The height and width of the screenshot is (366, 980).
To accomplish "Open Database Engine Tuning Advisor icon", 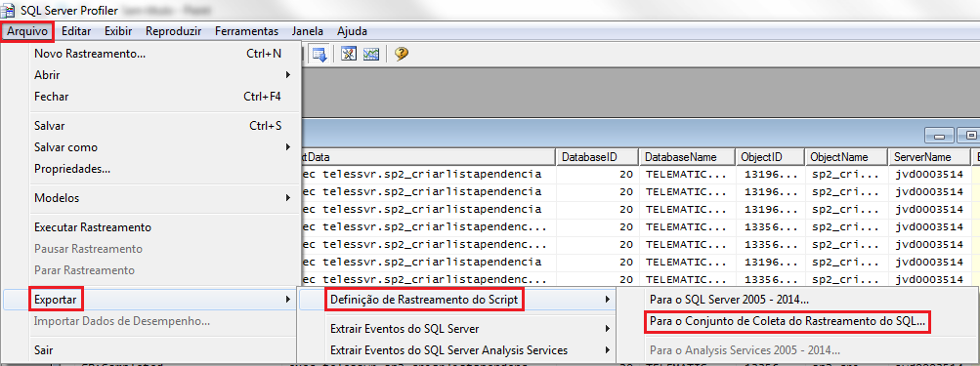I will click(x=349, y=54).
